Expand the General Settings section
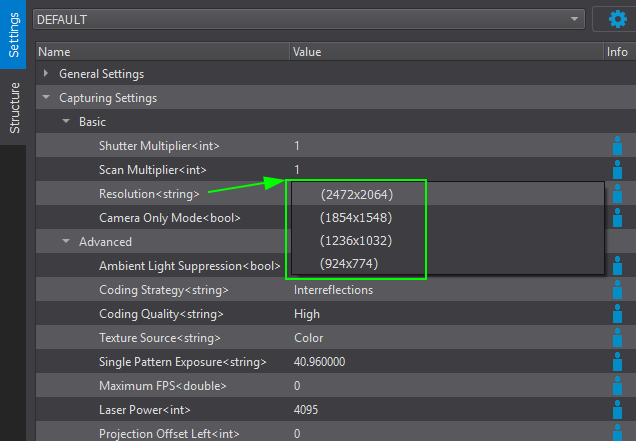The height and width of the screenshot is (441, 636). (x=47, y=74)
